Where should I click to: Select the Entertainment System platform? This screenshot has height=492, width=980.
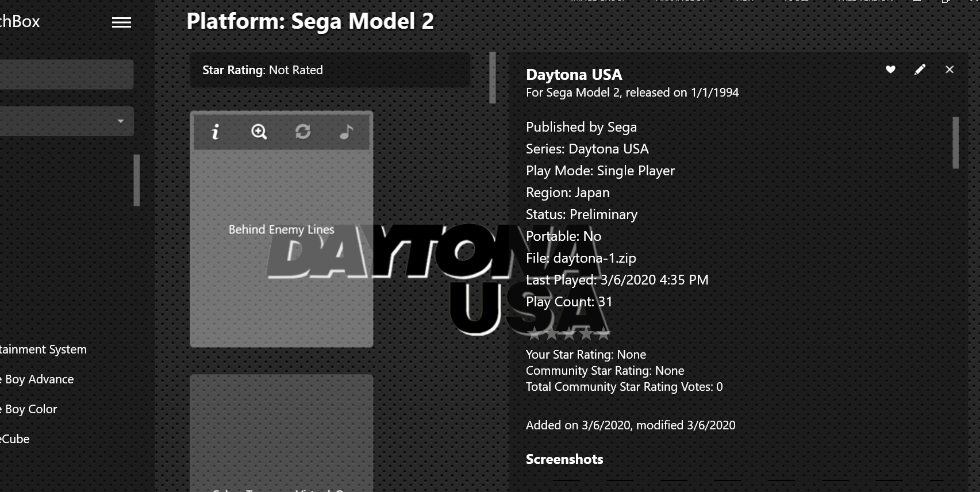coord(43,349)
